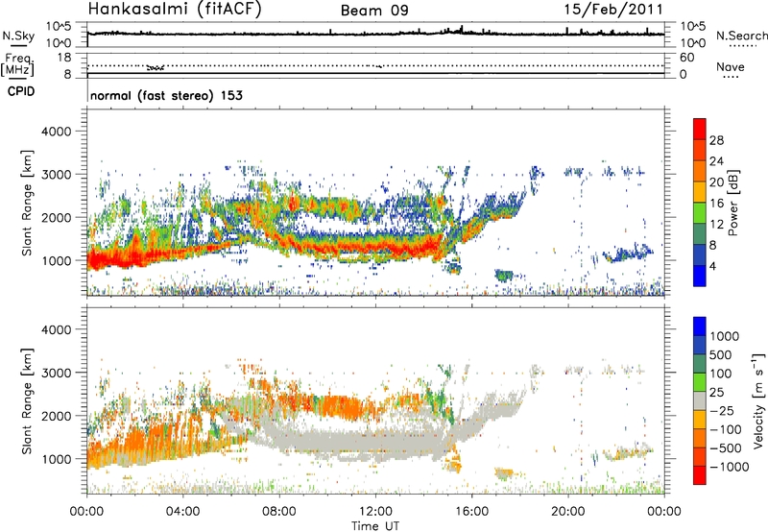
Task: Click the '08:00' time axis label
Action: pyautogui.click(x=279, y=512)
